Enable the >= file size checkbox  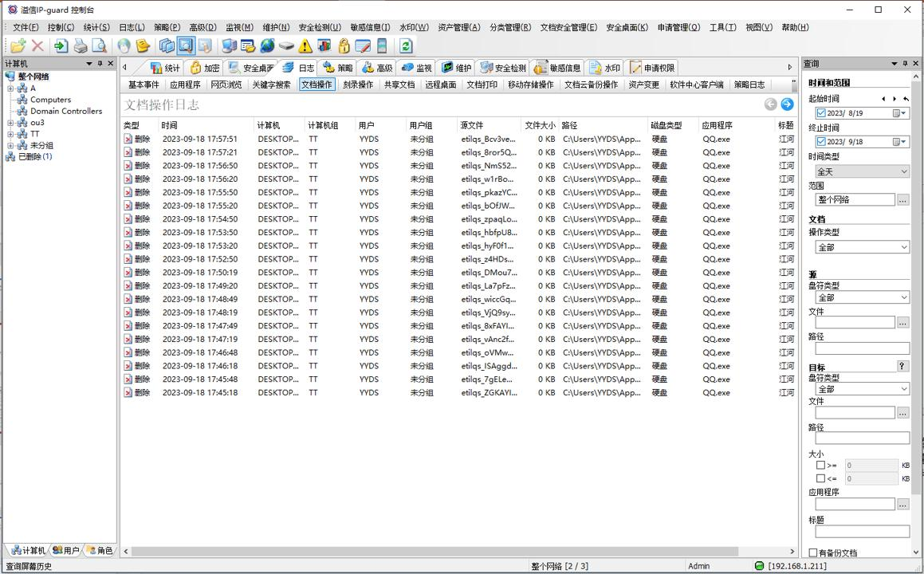(820, 465)
